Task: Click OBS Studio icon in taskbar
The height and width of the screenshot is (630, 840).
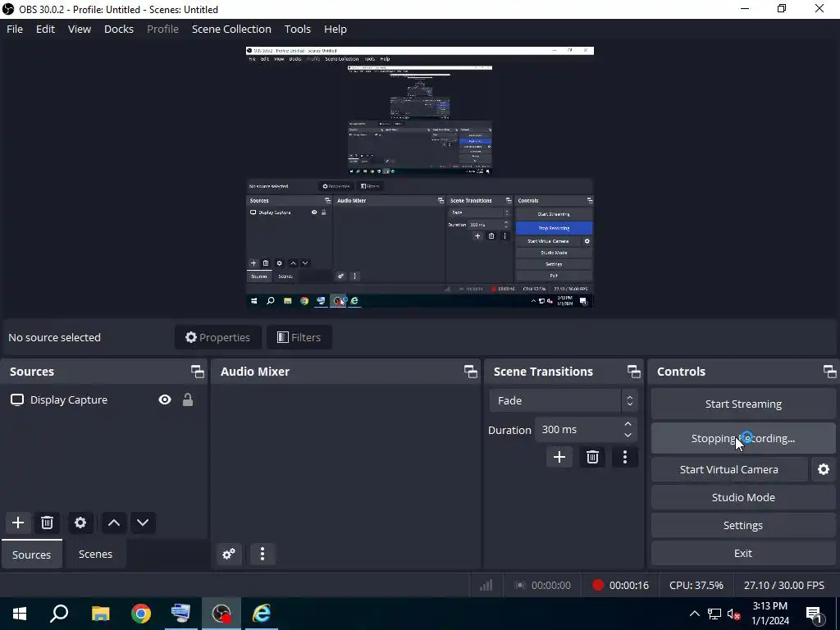Action: pyautogui.click(x=221, y=614)
